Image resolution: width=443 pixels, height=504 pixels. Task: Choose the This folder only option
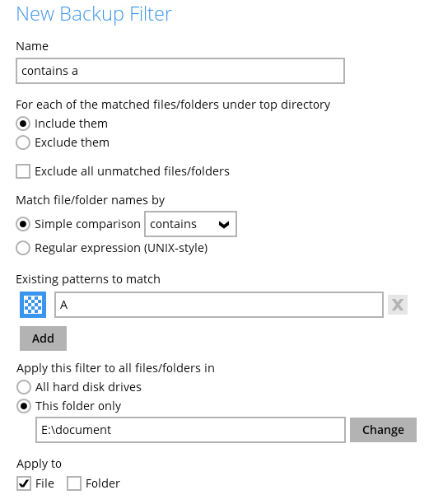24,406
